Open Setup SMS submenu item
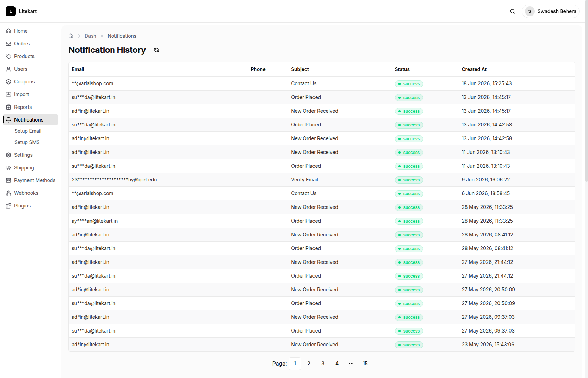Viewport: 588px width, 378px height. 27,142
